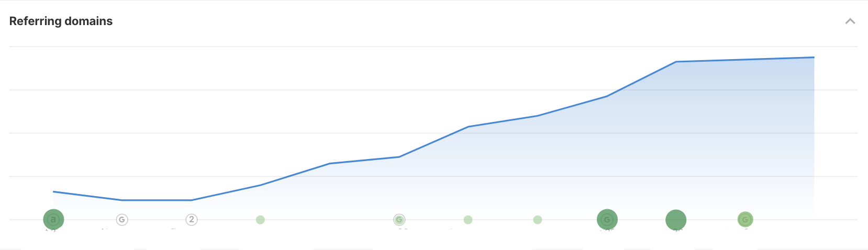Collapse the Referring domains panel
Image resolution: width=868 pixels, height=250 pixels.
coord(850,21)
